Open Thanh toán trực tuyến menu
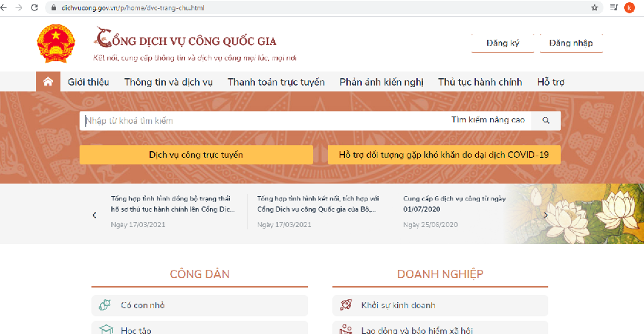The height and width of the screenshot is (334, 644). (276, 82)
